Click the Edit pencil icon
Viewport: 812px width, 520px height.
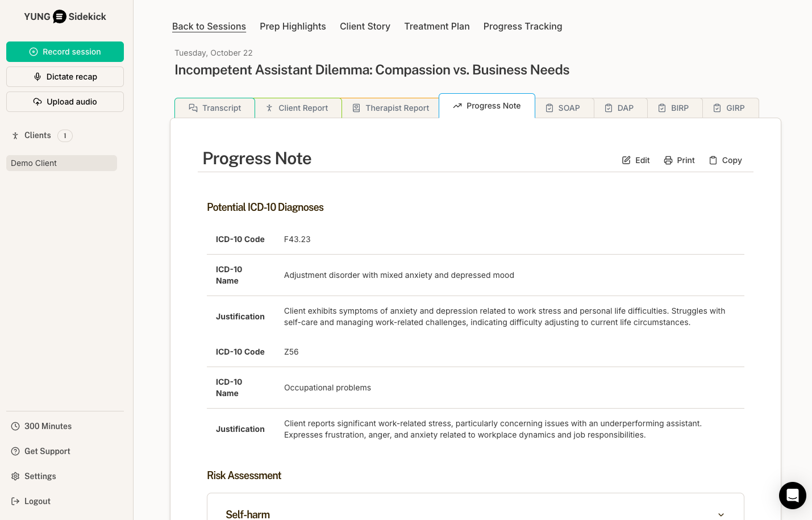626,160
